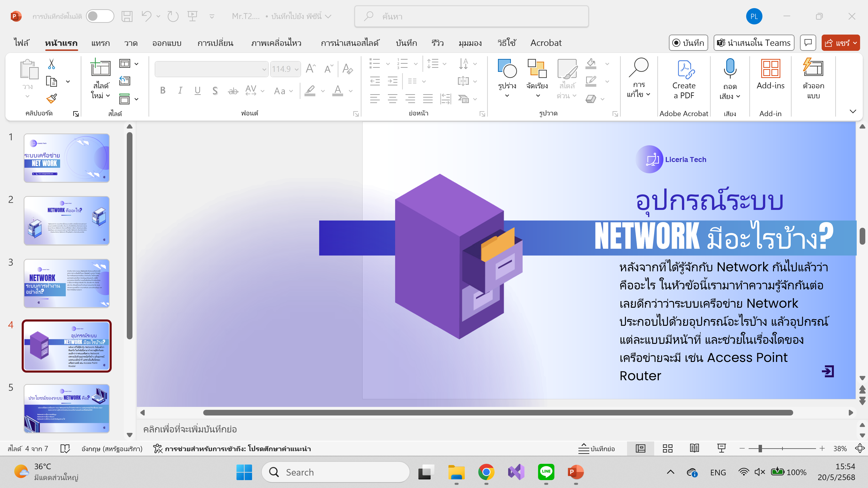Open the File tab
The width and height of the screenshot is (868, 488).
click(x=21, y=43)
